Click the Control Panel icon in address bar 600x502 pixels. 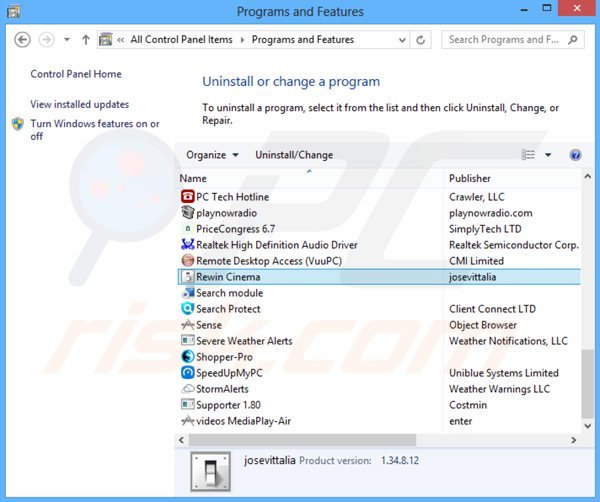(106, 39)
